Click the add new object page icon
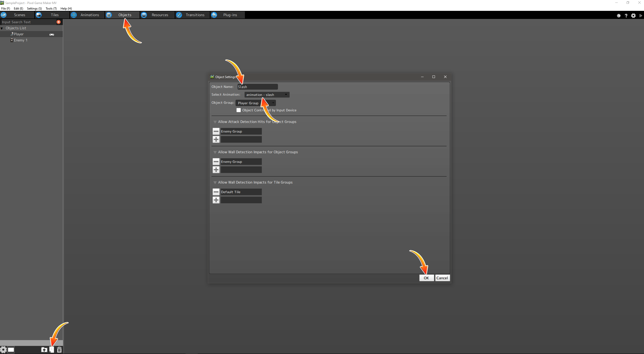644x354 pixels. tap(52, 350)
